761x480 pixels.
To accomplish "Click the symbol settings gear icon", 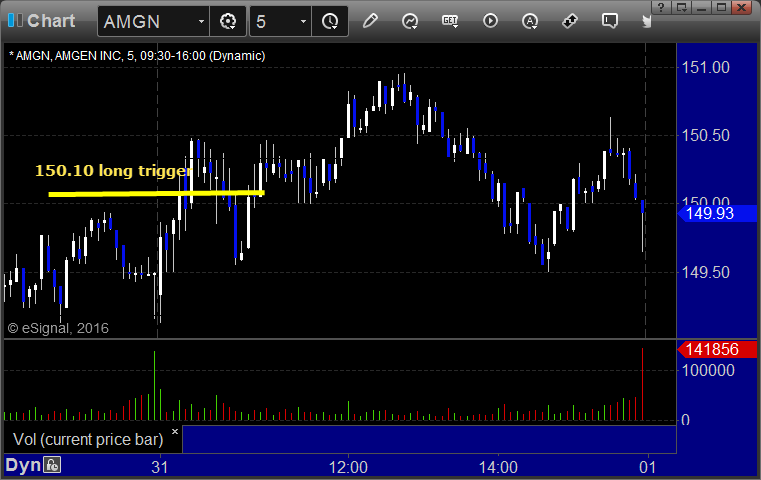I will point(228,21).
